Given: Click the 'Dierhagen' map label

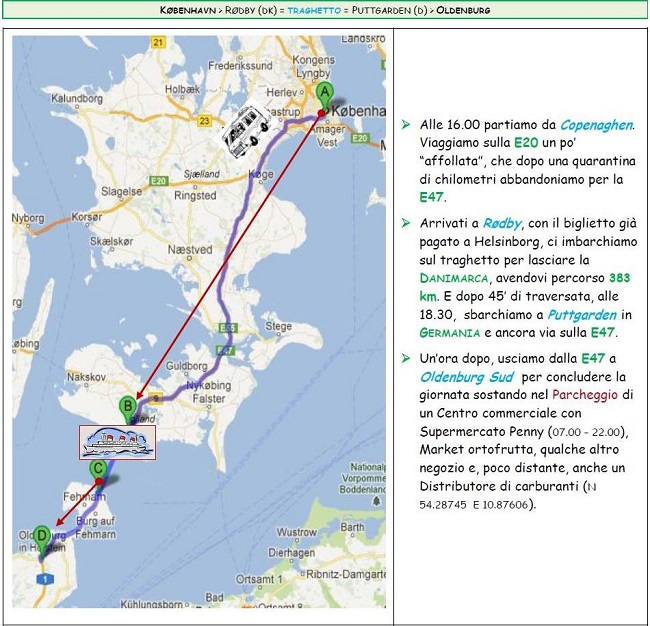Looking at the screenshot, I should [292, 553].
